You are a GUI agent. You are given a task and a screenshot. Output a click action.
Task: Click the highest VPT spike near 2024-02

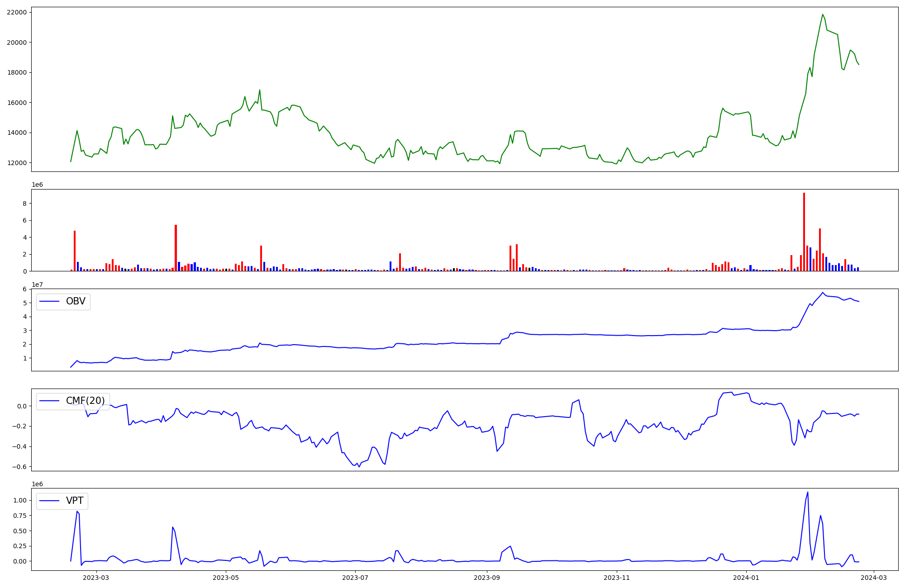point(808,493)
